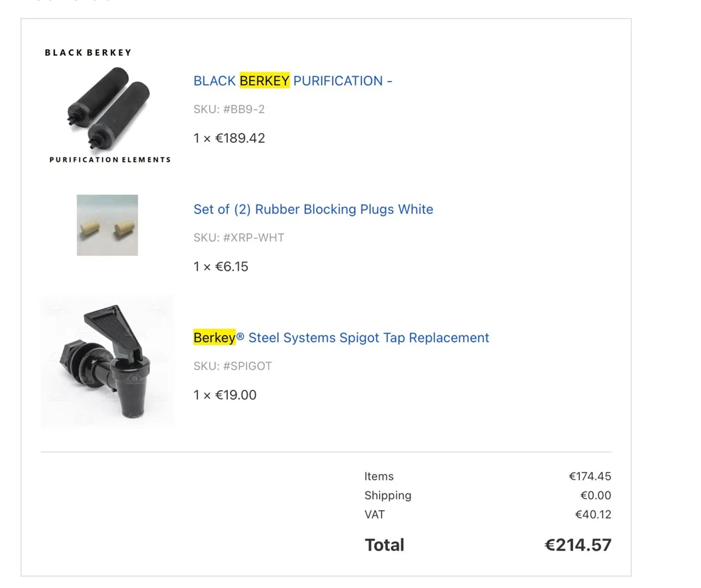Image resolution: width=701 pixels, height=588 pixels.
Task: Click the rubber blocking plugs product image
Action: click(x=107, y=225)
